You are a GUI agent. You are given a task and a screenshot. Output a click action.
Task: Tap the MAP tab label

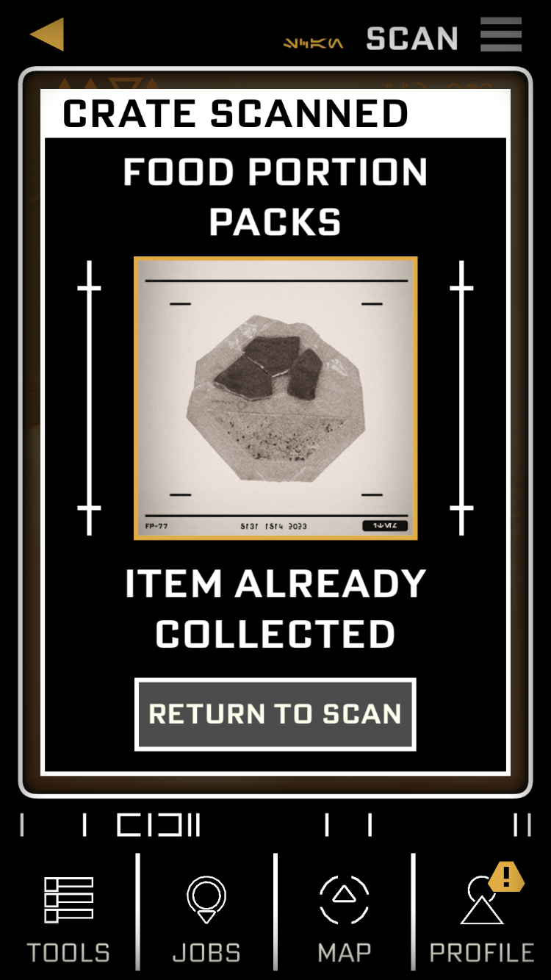344,953
